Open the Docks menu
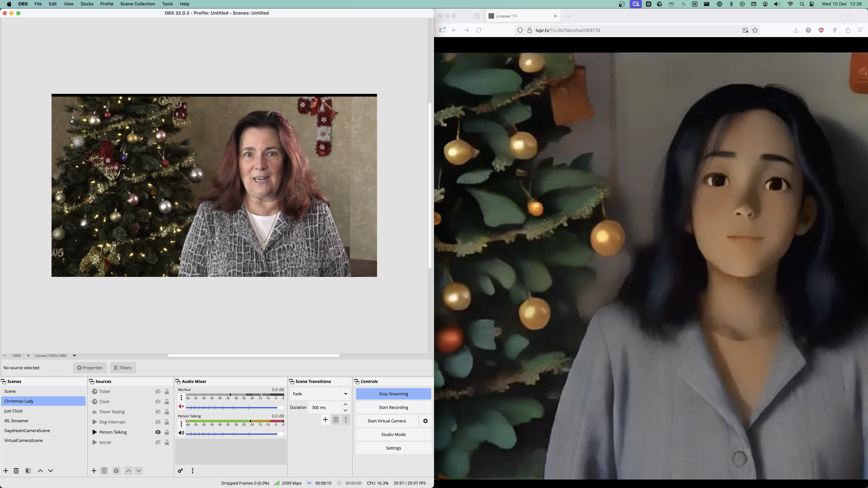This screenshot has height=488, width=868. point(87,4)
